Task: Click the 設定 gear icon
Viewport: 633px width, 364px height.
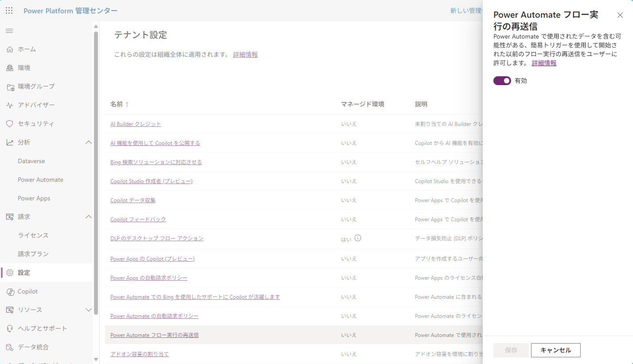Action: [x=10, y=273]
